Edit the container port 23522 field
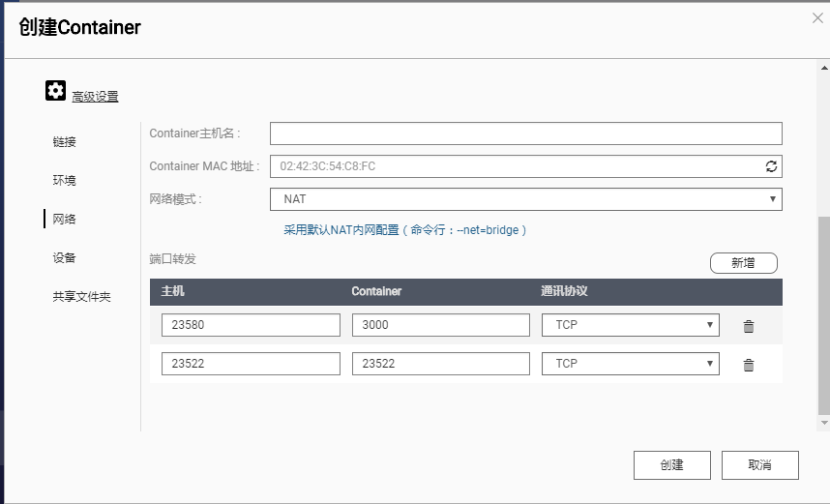The width and height of the screenshot is (830, 504). [x=441, y=364]
